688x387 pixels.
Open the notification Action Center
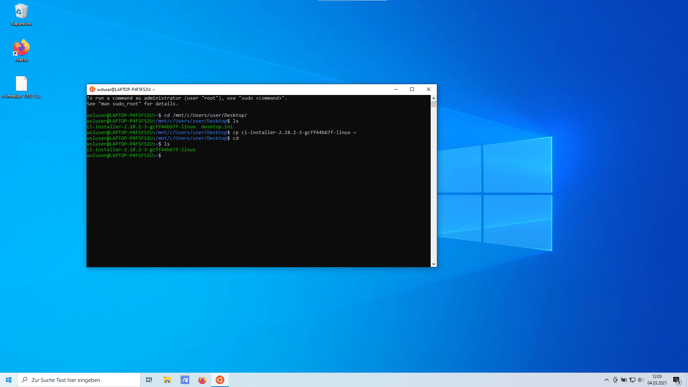coord(677,380)
